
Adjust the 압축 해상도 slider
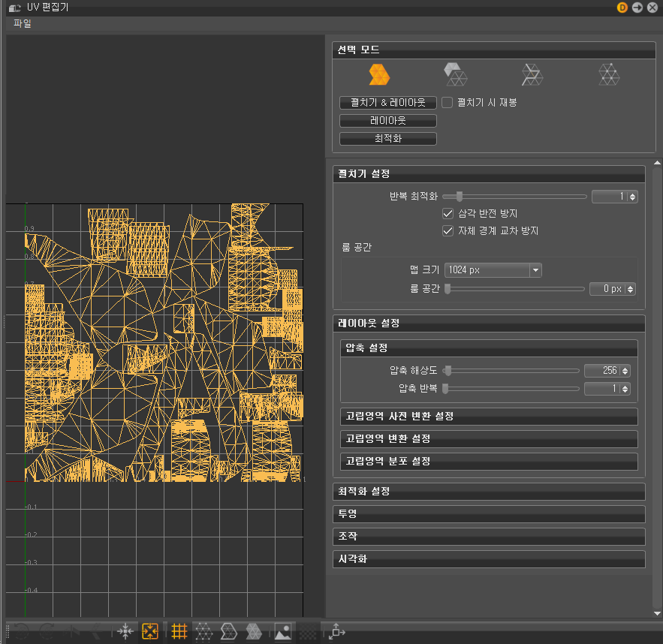[x=511, y=371]
